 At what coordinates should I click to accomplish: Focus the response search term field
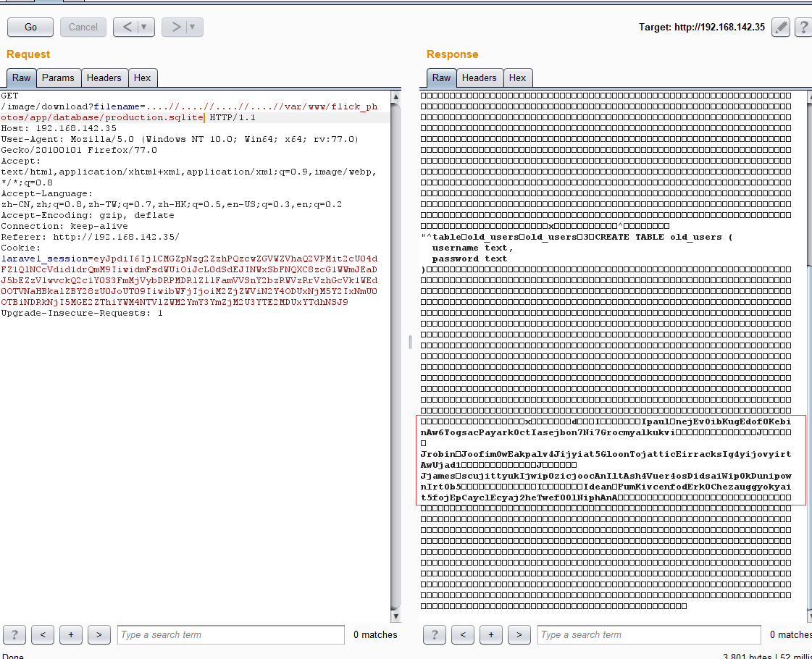[650, 634]
